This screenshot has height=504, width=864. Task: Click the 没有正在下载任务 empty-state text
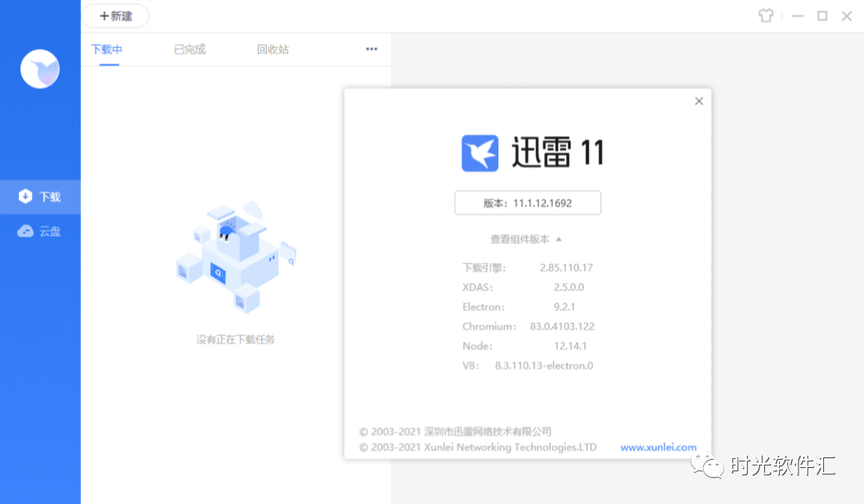pos(236,340)
